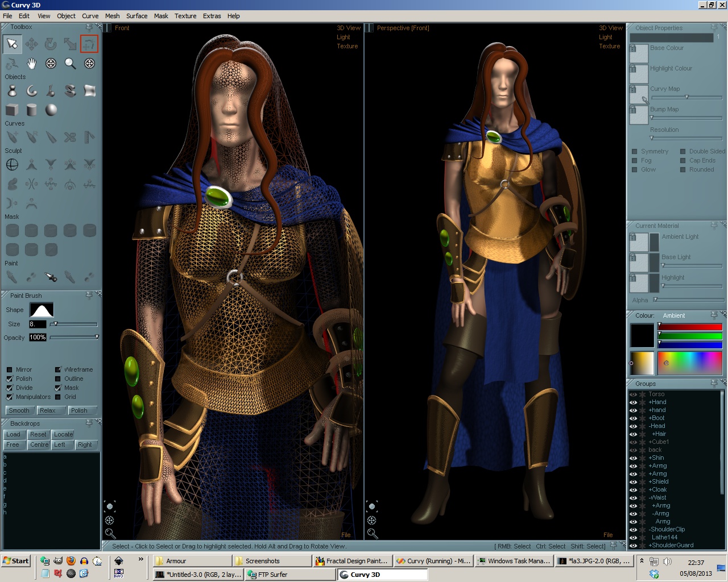Choose the magnifying glass zoom tool

pos(70,64)
